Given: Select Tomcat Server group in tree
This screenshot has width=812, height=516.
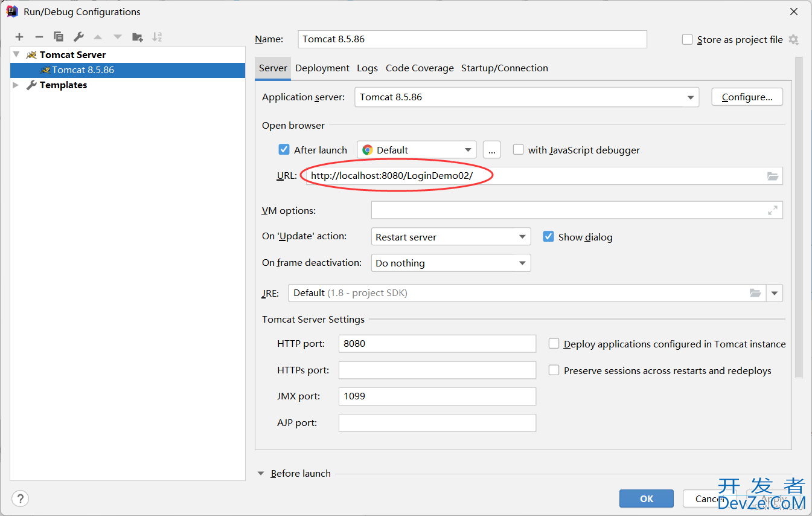Looking at the screenshot, I should coord(72,54).
